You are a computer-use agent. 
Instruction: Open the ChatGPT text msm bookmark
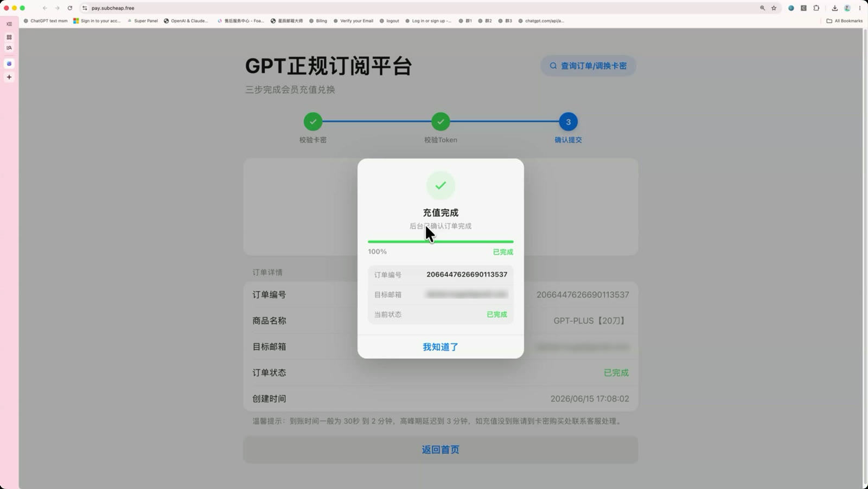click(x=46, y=21)
